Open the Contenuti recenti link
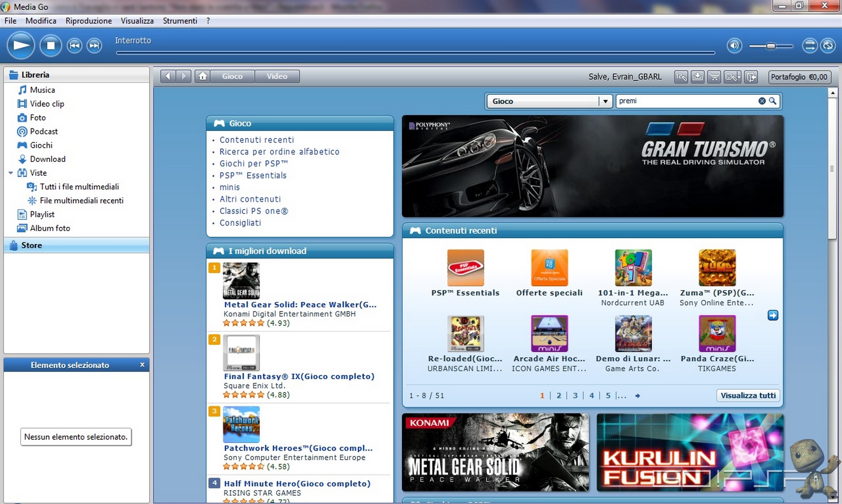The image size is (842, 504). click(257, 140)
